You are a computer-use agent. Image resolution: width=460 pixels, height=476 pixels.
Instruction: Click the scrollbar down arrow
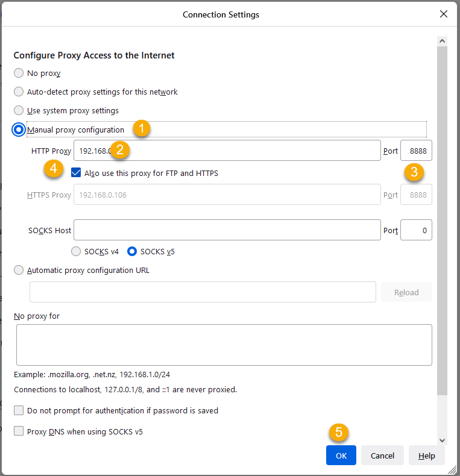click(442, 440)
